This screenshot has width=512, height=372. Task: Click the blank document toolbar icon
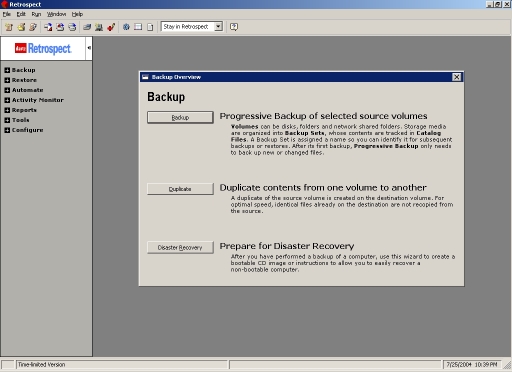coord(150,27)
